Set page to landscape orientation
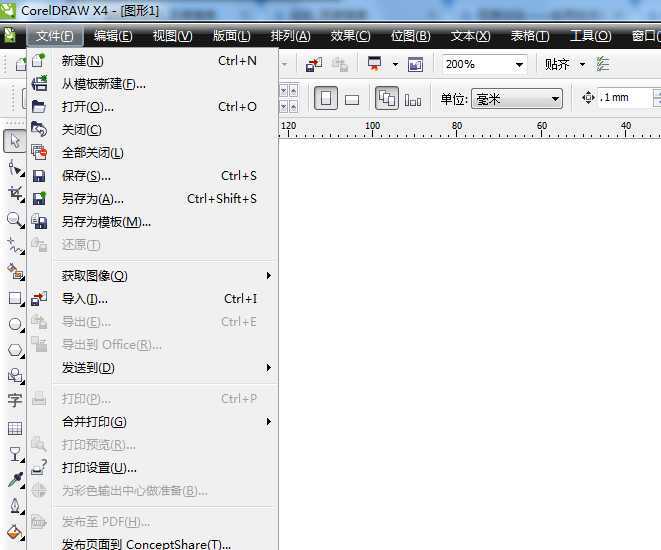This screenshot has height=550, width=661. point(352,99)
